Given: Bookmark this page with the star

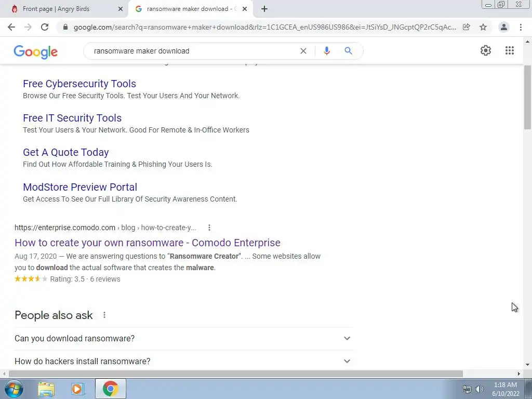Looking at the screenshot, I should tap(483, 27).
